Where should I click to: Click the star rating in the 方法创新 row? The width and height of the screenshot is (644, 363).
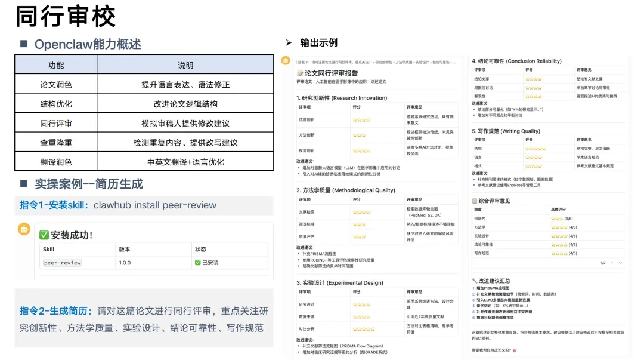pyautogui.click(x=360, y=136)
